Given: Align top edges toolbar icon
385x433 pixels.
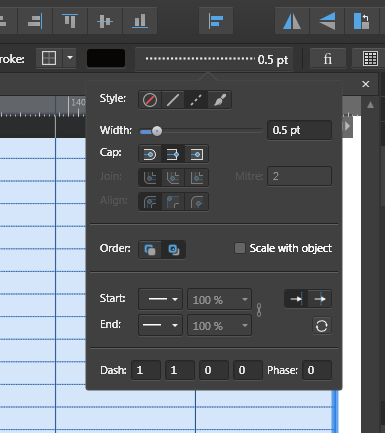Looking at the screenshot, I should click(70, 21).
